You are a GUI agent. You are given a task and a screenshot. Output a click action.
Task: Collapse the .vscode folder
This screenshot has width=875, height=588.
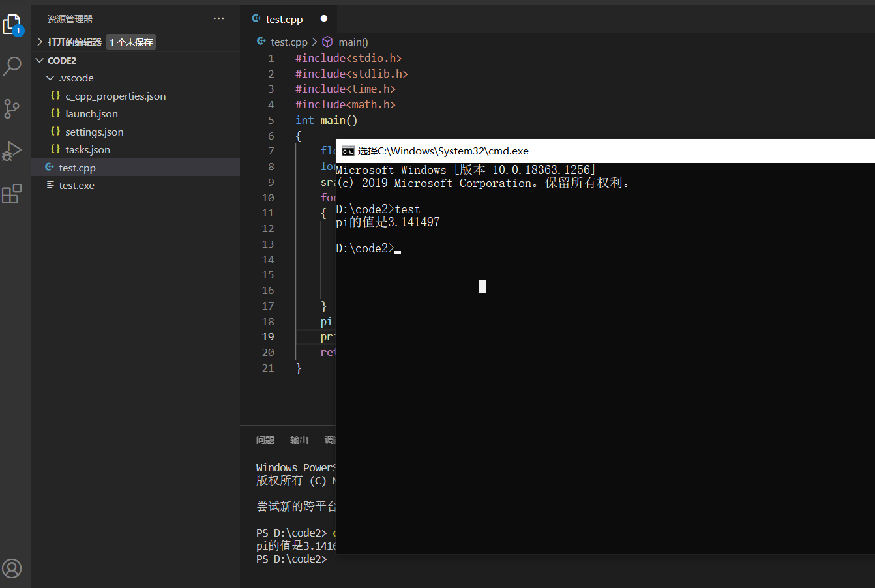pyautogui.click(x=136, y=78)
